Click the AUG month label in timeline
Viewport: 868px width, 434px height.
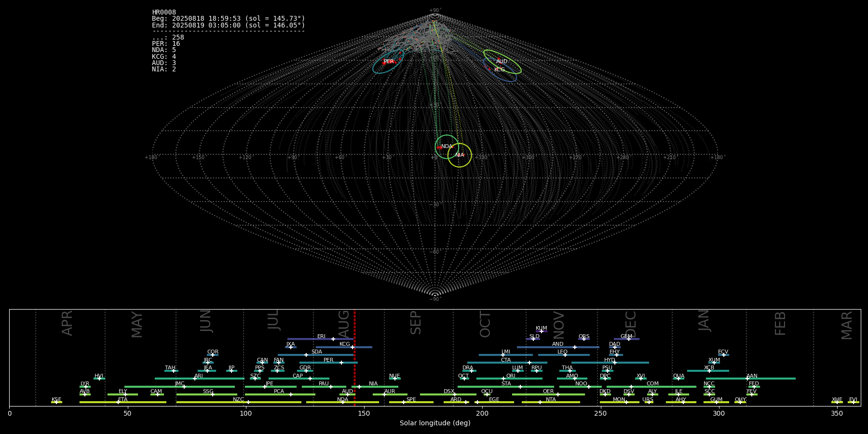pos(344,324)
